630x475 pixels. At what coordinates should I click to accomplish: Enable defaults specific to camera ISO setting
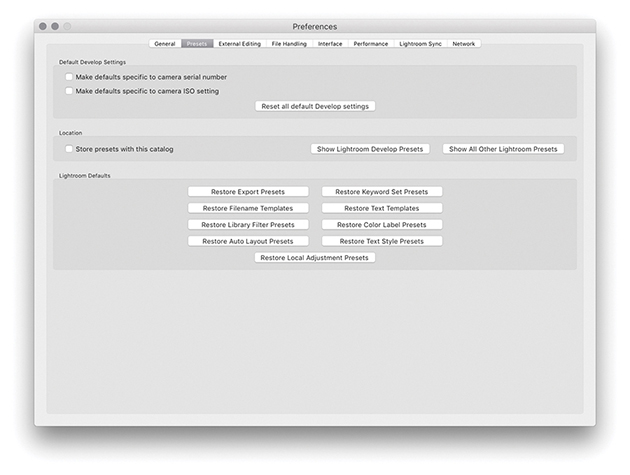(x=69, y=91)
